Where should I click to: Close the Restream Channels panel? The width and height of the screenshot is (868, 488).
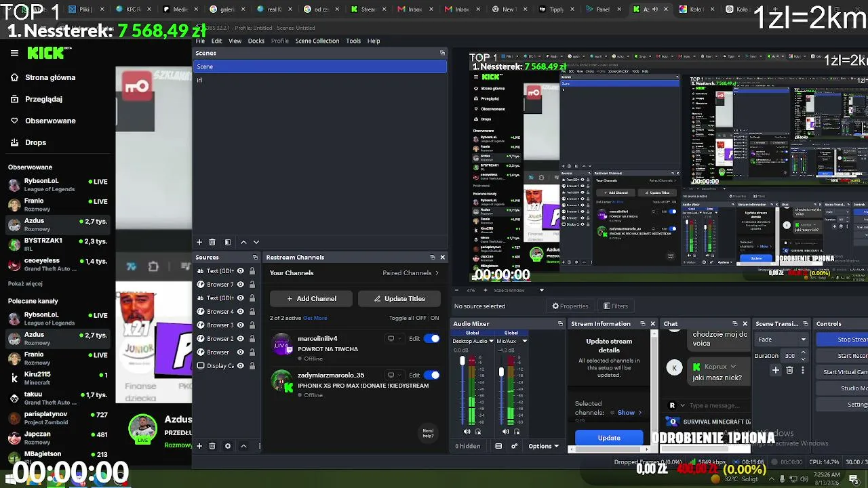click(443, 258)
